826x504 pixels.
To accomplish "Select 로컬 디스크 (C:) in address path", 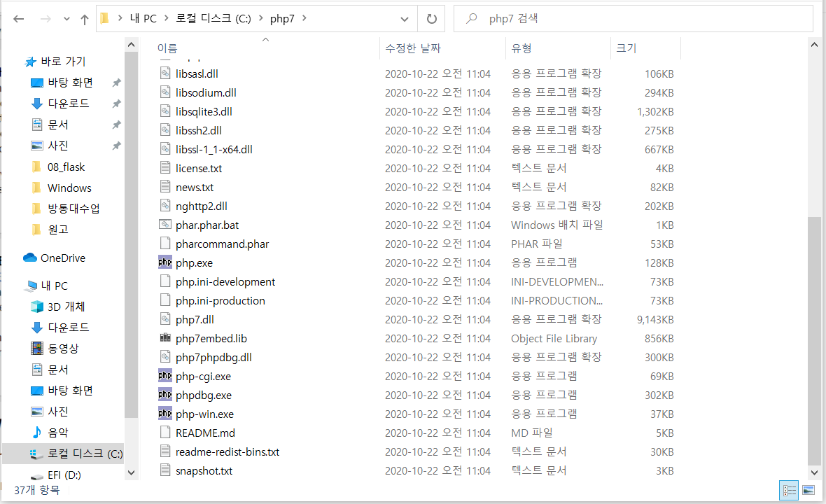I will 213,18.
